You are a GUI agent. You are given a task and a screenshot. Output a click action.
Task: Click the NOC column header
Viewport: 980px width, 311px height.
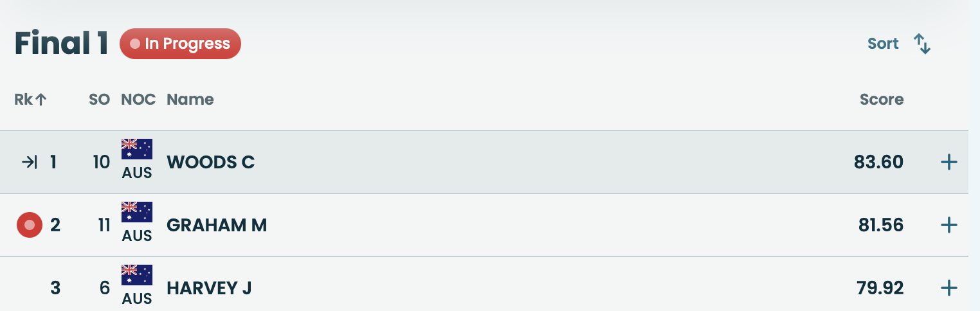pos(138,100)
